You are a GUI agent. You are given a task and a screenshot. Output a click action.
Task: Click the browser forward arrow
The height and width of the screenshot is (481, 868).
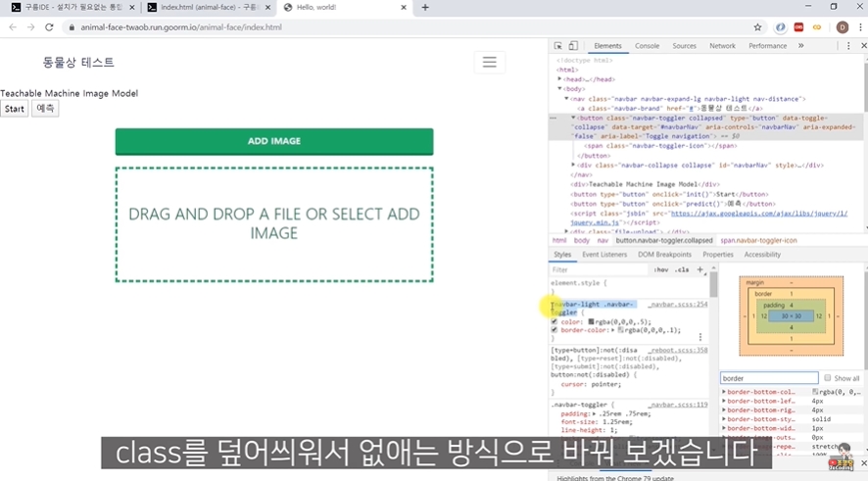(x=31, y=27)
